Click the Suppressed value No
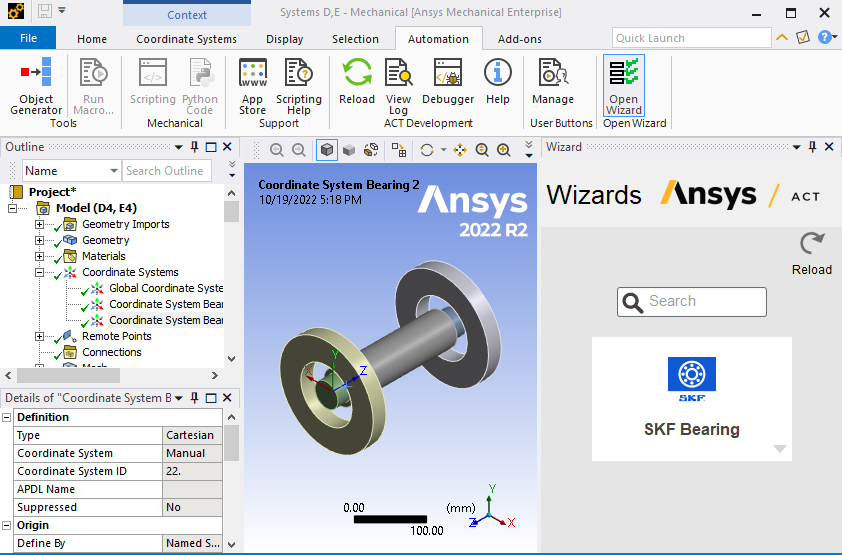 [x=192, y=507]
